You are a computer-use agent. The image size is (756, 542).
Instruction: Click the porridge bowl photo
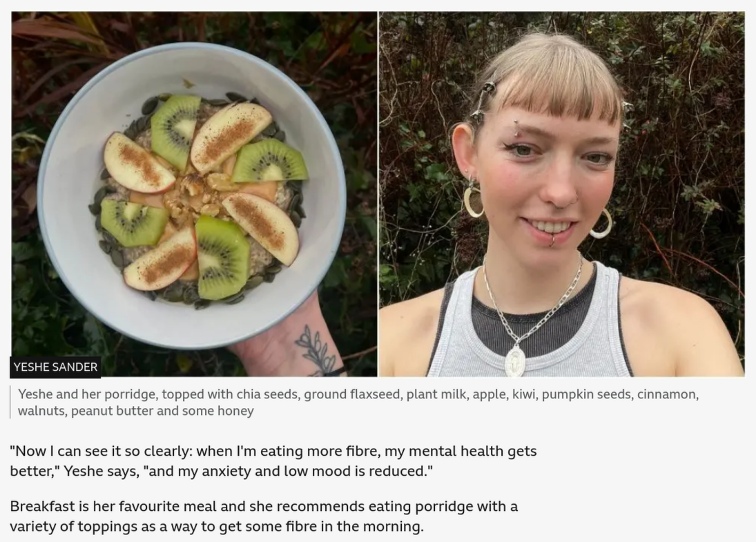coord(194,194)
